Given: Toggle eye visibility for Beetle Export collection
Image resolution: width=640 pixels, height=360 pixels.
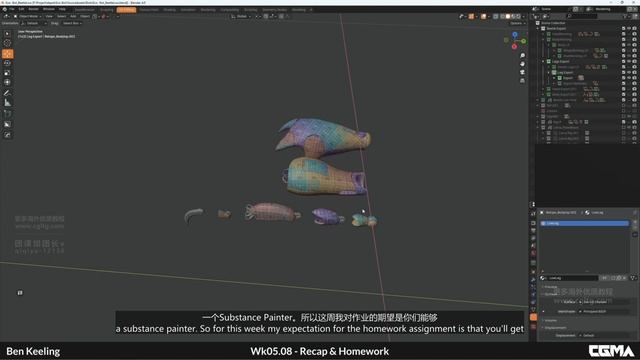Looking at the screenshot, I should [629, 29].
